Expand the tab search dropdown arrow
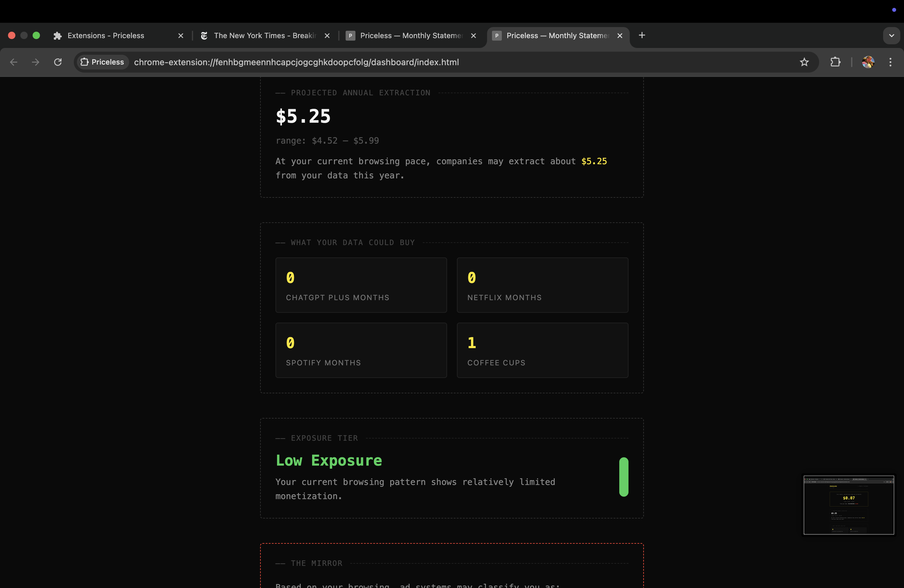 891,35
